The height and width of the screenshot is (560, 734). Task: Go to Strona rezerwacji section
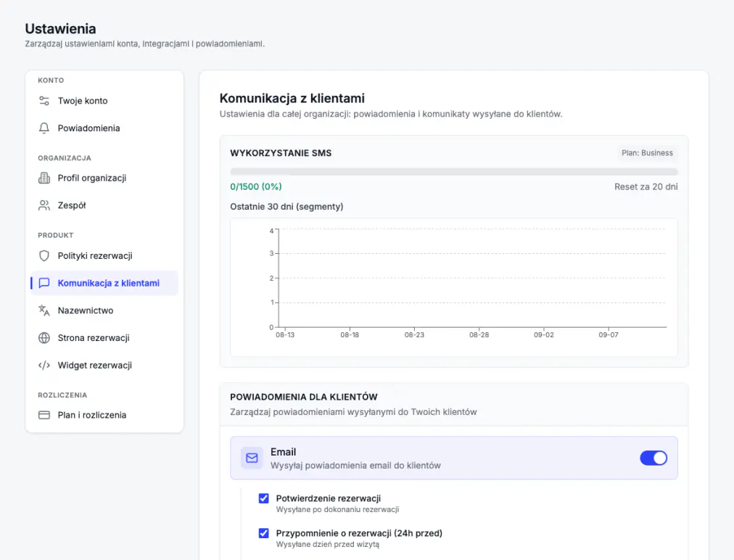click(104, 337)
